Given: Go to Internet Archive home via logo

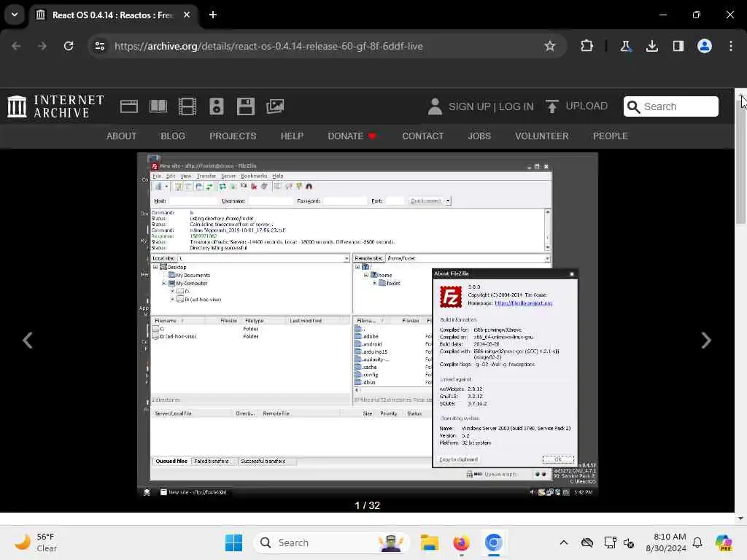Looking at the screenshot, I should 55,106.
